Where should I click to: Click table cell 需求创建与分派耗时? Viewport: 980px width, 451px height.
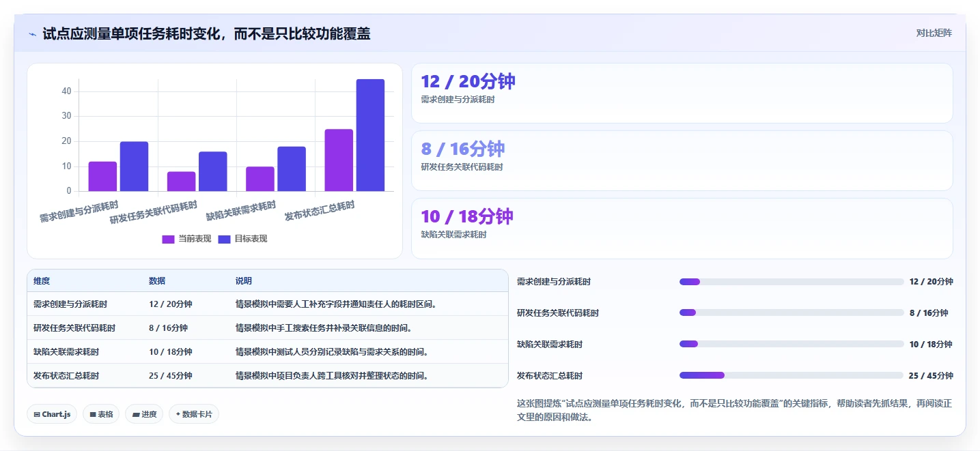point(70,304)
